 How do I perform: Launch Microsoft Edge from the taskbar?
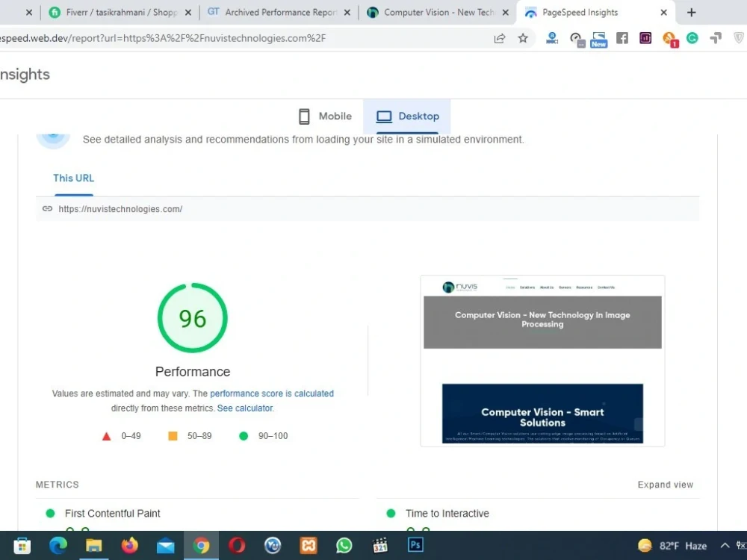58,545
